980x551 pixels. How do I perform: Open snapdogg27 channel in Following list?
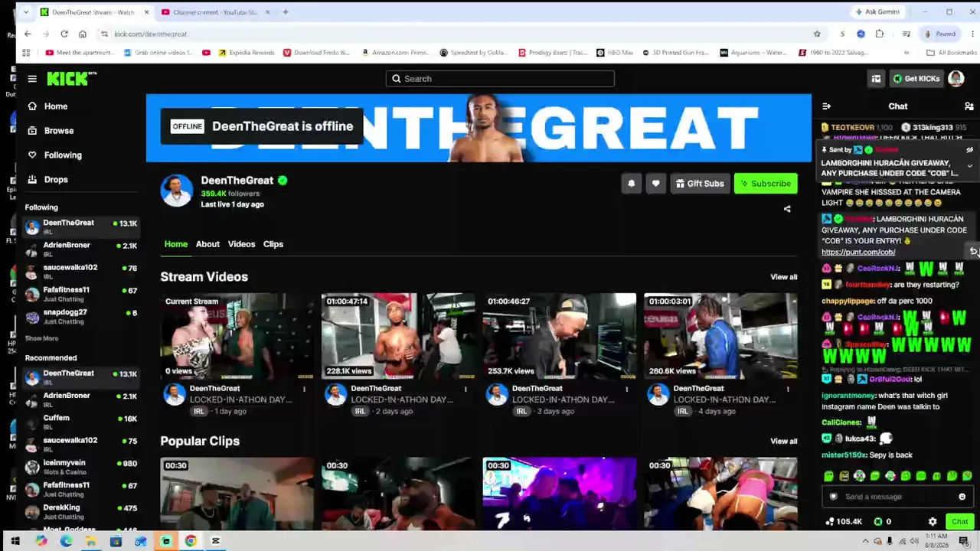click(x=80, y=317)
